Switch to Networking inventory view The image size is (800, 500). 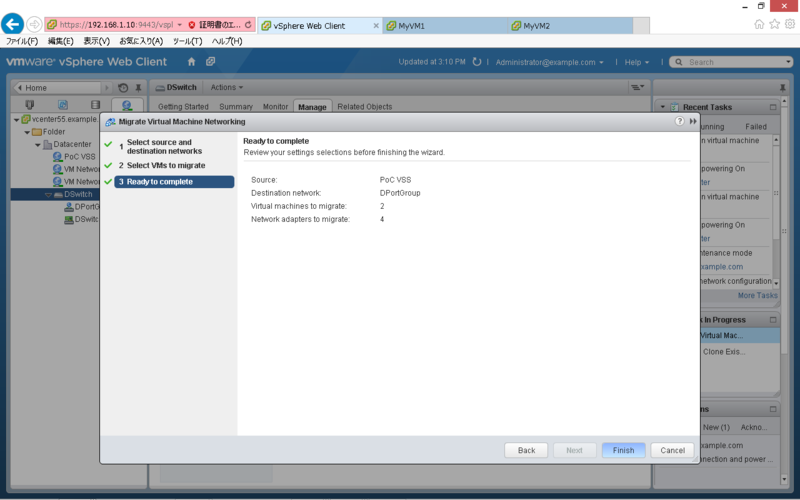[x=127, y=105]
